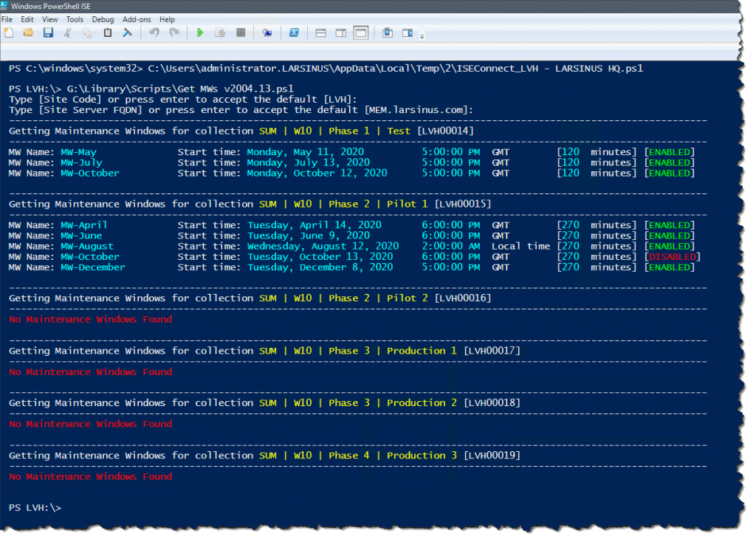Click the date Monday, May 11, 2020
This screenshot has height=542, width=756.
click(305, 152)
